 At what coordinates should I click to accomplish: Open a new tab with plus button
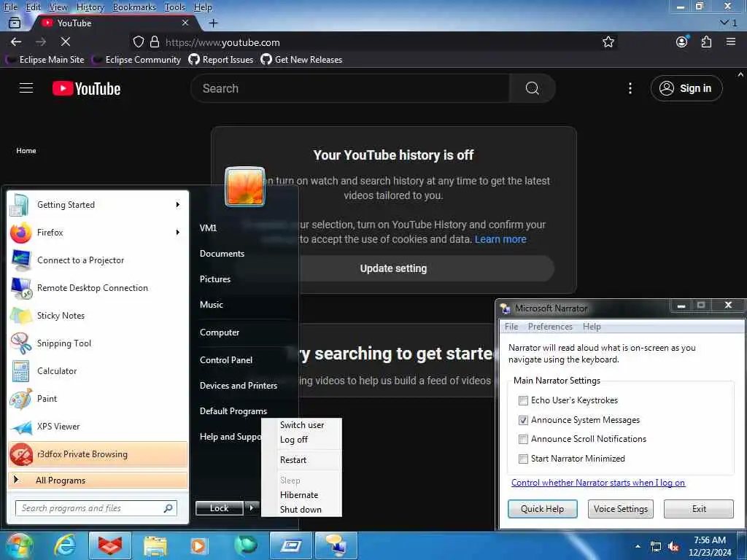point(214,23)
